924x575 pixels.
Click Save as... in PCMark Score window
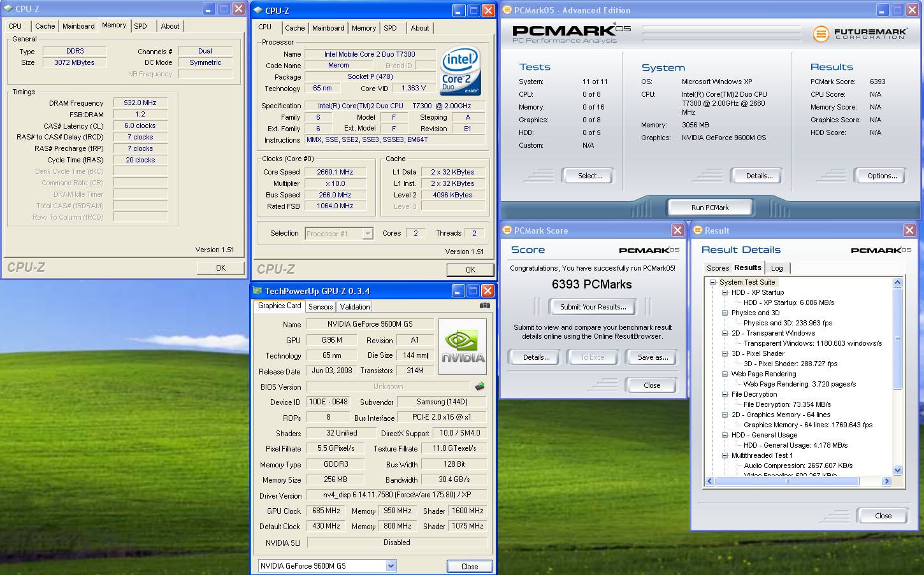coord(653,357)
